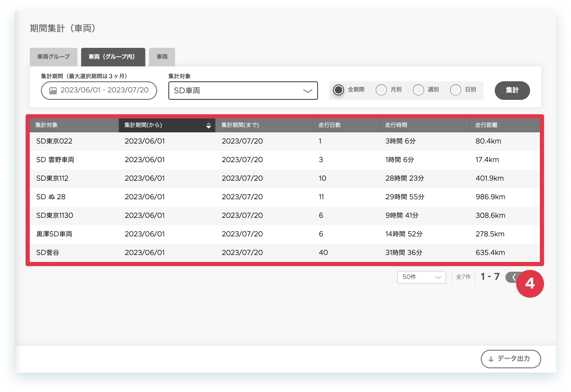The height and width of the screenshot is (392, 571).
Task: Sort by the 集計対象 column header
Action: pos(74,125)
